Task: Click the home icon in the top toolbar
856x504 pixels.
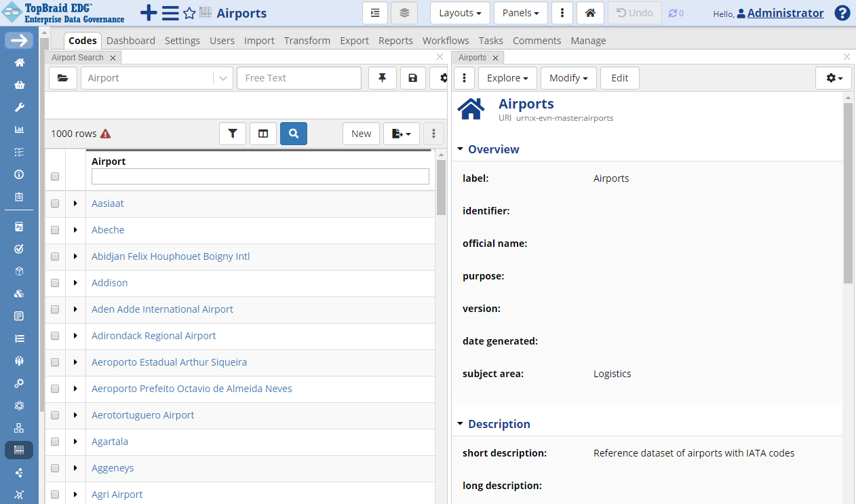Action: coord(589,13)
